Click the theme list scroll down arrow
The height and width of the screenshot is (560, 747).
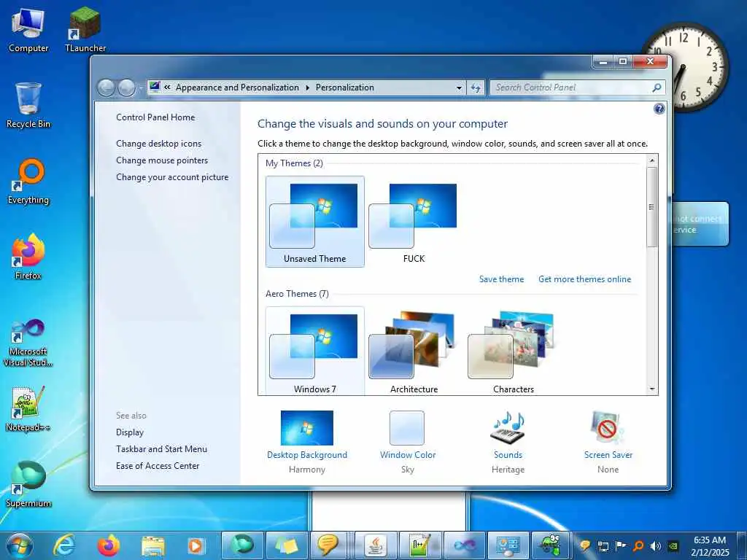pos(652,389)
